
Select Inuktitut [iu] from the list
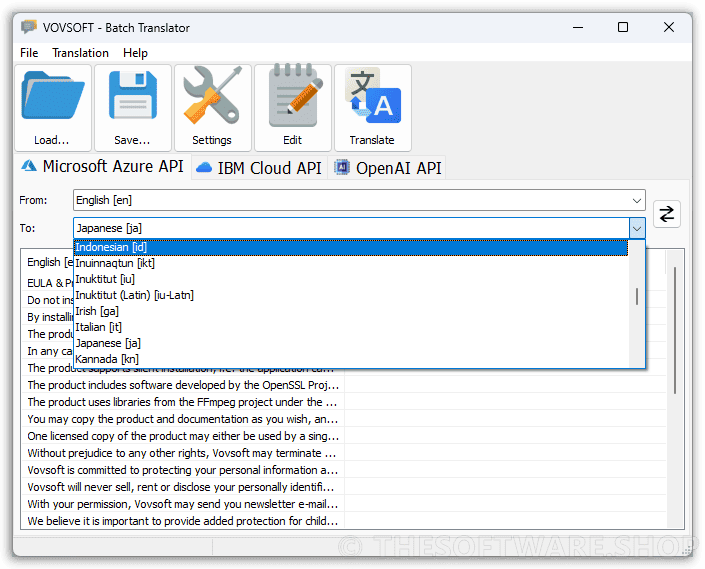pos(351,280)
